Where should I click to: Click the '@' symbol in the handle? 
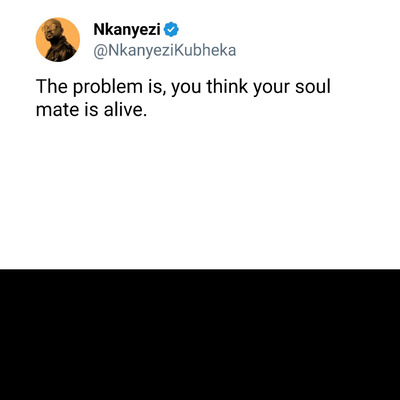[99, 51]
